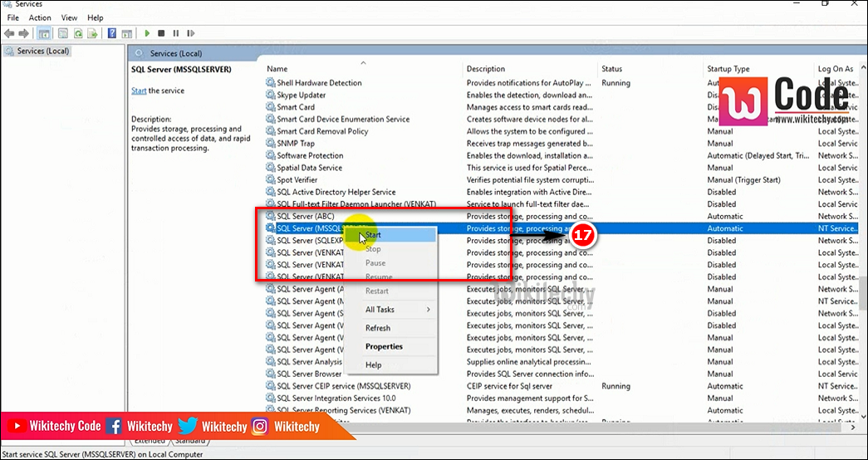Click the Pause Service toolbar icon
Screen dimensions: 868x460
tap(176, 34)
